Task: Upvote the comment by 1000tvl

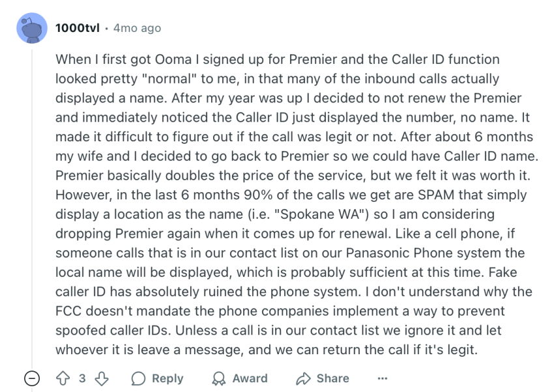Action: 64,378
